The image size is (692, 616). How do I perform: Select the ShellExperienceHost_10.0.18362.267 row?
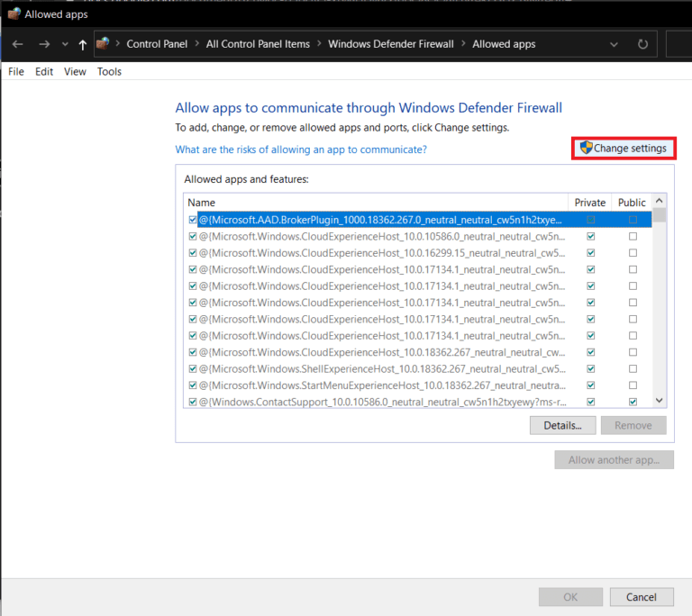coord(419,369)
